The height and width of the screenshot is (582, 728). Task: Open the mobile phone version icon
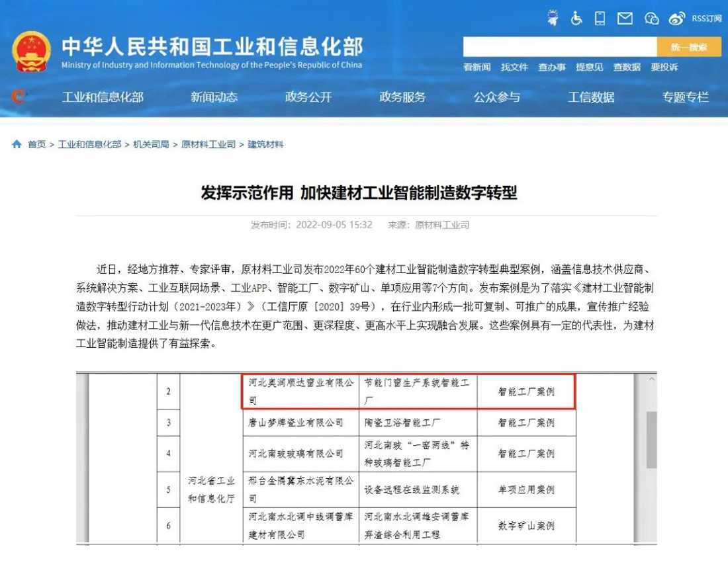coord(600,19)
